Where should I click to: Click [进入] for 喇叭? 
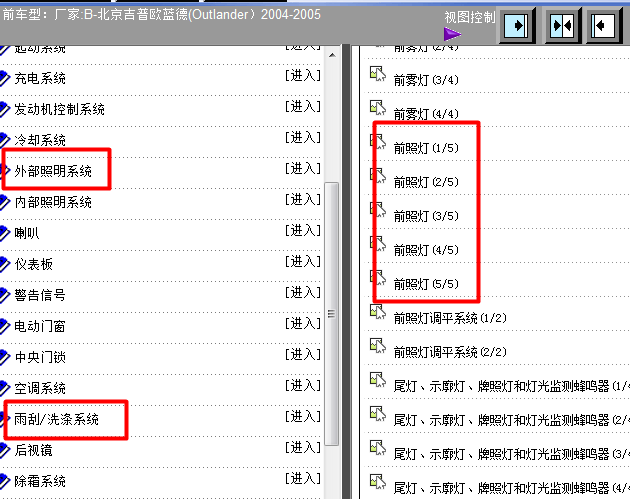(x=303, y=230)
